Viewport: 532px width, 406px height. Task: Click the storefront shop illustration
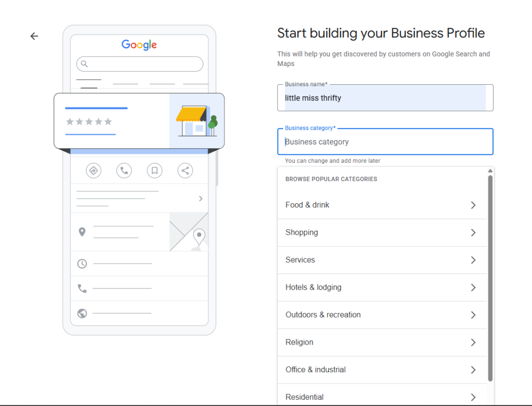[197, 121]
